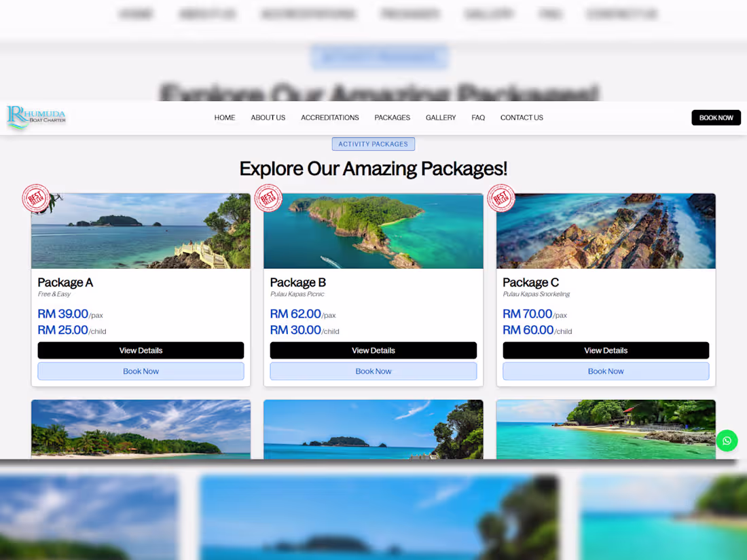Screen dimensions: 747x560
Task: Open Package B island photo
Action: point(373,231)
